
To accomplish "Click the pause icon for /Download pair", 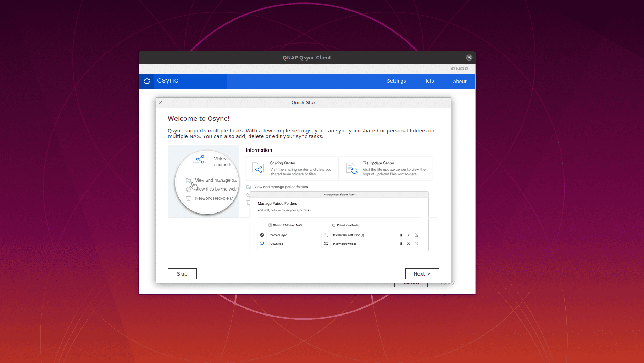I will 401,244.
